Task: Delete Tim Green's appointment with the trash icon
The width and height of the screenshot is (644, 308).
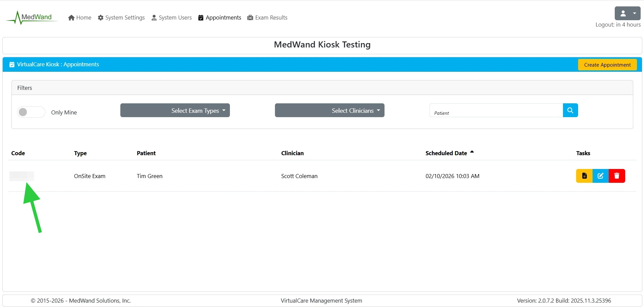Action: (617, 176)
